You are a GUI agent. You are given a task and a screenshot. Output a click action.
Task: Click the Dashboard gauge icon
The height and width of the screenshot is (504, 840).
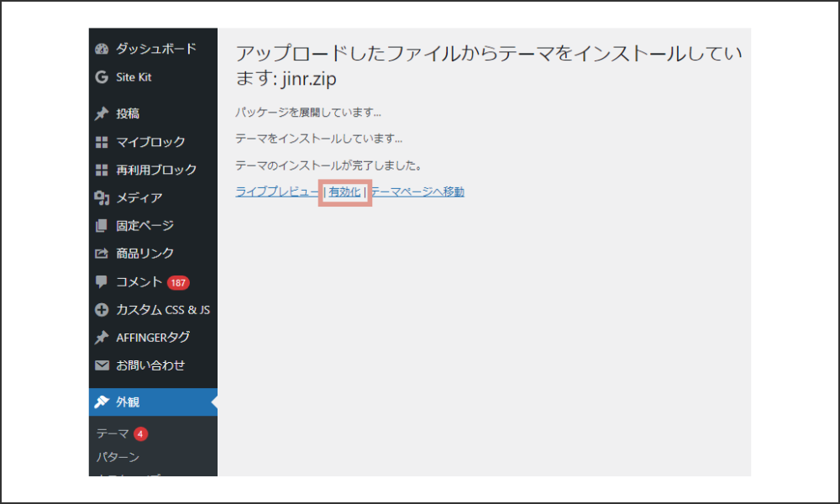[x=102, y=50]
